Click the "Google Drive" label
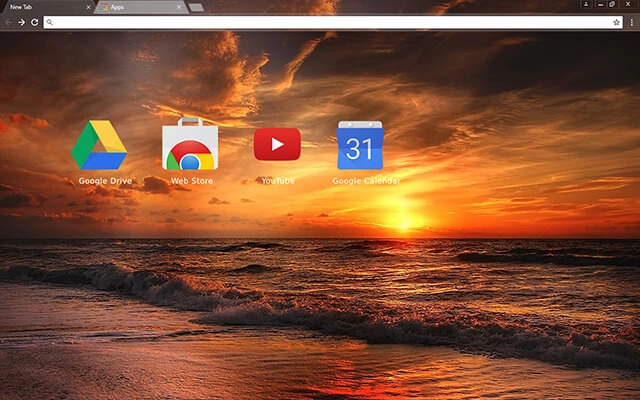640x400 pixels. [105, 181]
